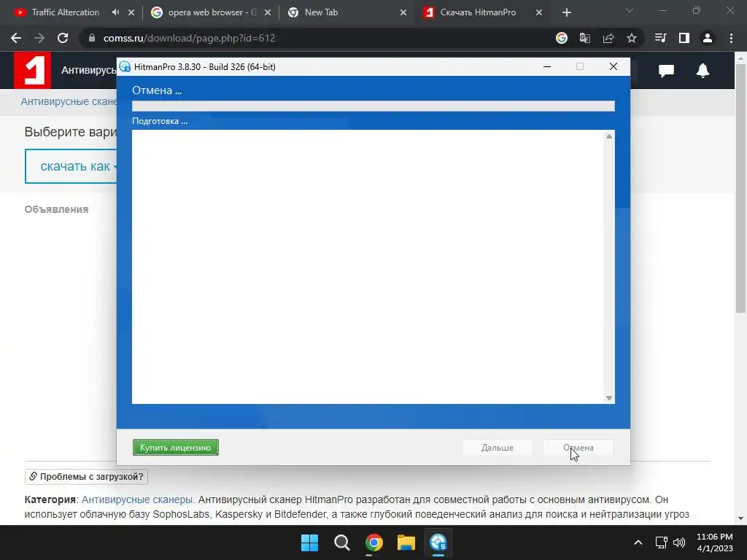Go back in Chrome history

(16, 38)
